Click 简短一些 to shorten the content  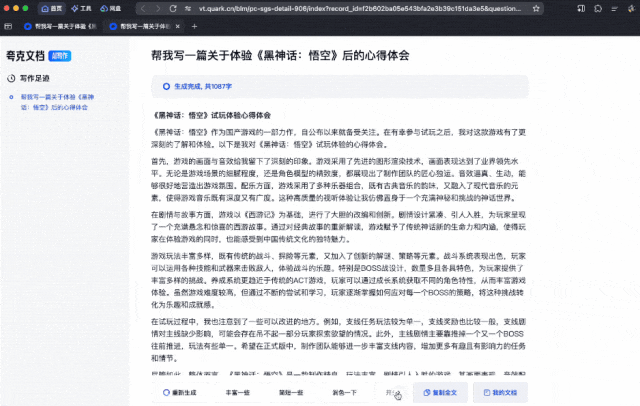coord(291,393)
